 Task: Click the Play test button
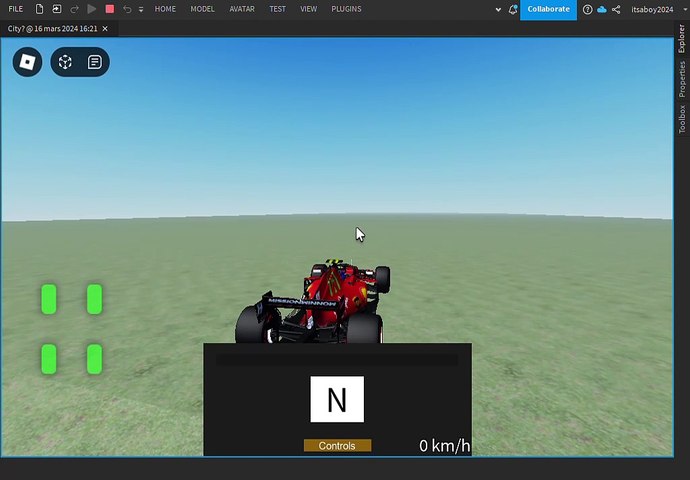92,9
